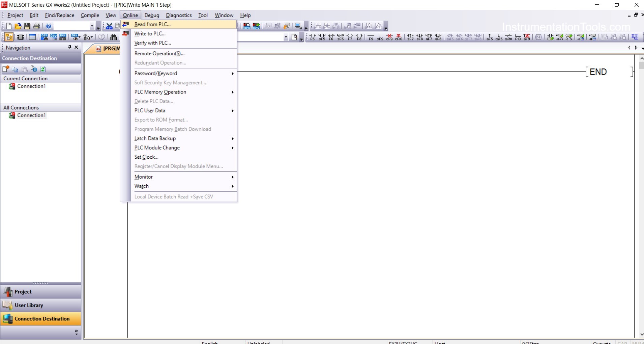Click the END instruction in ladder
This screenshot has width=644, height=344.
(x=598, y=72)
